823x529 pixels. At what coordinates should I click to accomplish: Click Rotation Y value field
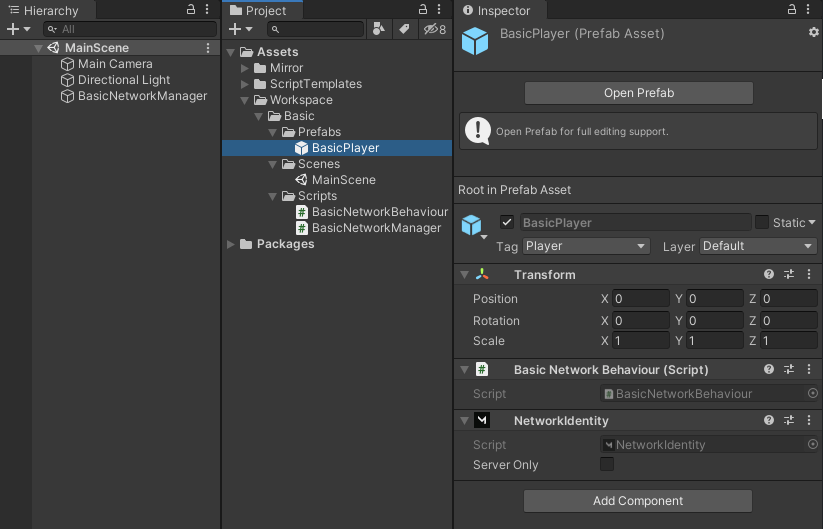tap(715, 321)
